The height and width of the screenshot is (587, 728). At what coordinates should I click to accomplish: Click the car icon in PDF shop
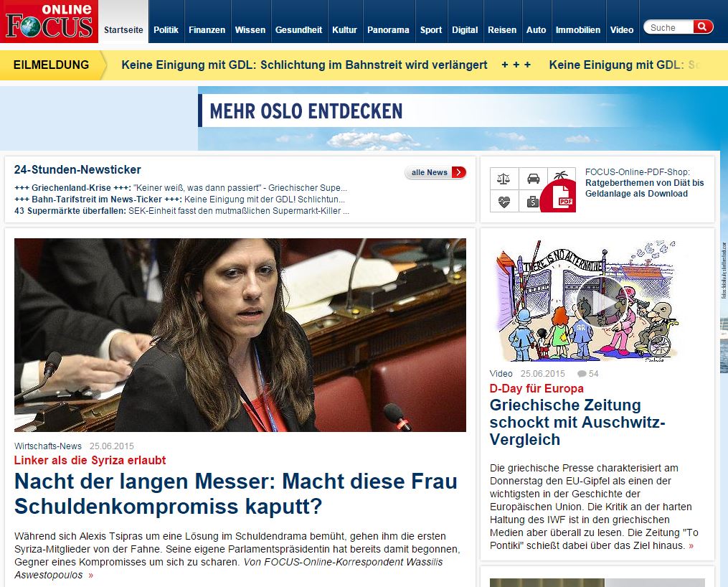pos(533,179)
